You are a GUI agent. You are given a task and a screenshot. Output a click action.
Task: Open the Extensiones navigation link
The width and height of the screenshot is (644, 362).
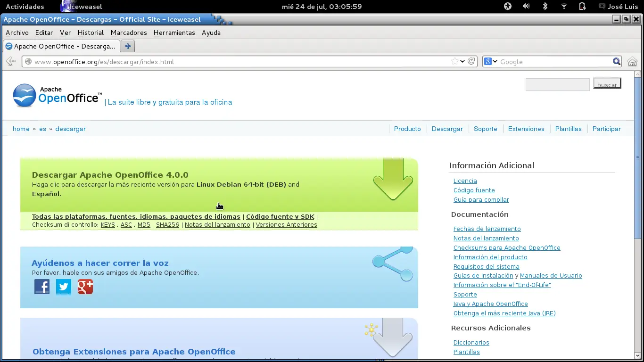(x=526, y=129)
